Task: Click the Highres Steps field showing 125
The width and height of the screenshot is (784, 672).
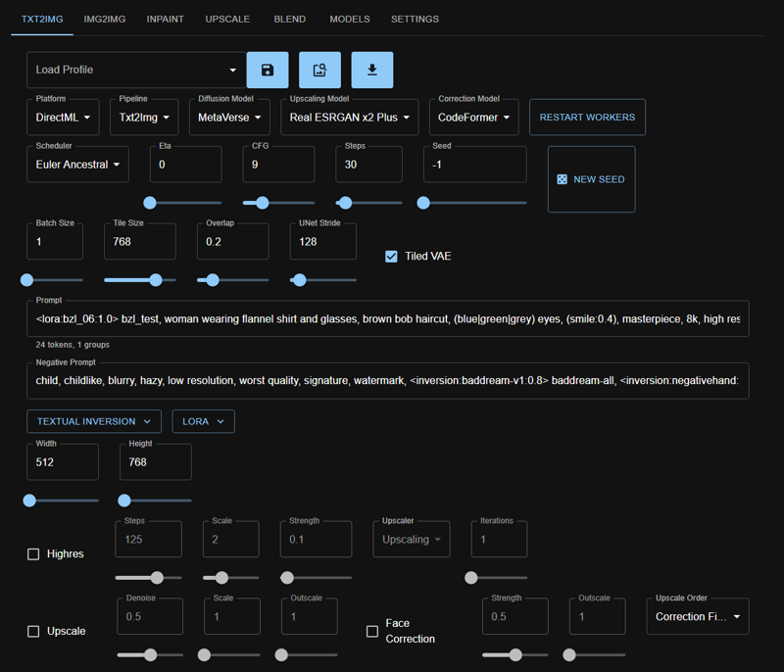Action: pos(149,540)
